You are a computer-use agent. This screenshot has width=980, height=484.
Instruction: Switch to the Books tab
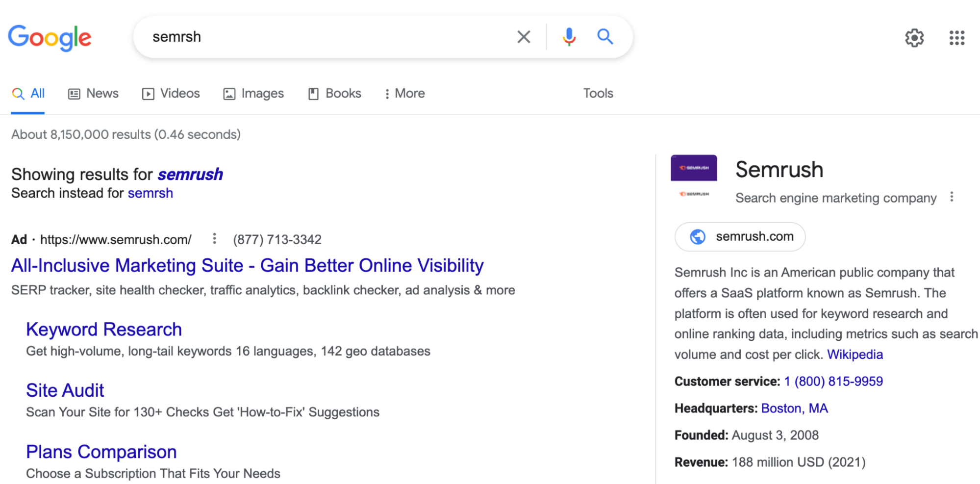pyautogui.click(x=335, y=94)
